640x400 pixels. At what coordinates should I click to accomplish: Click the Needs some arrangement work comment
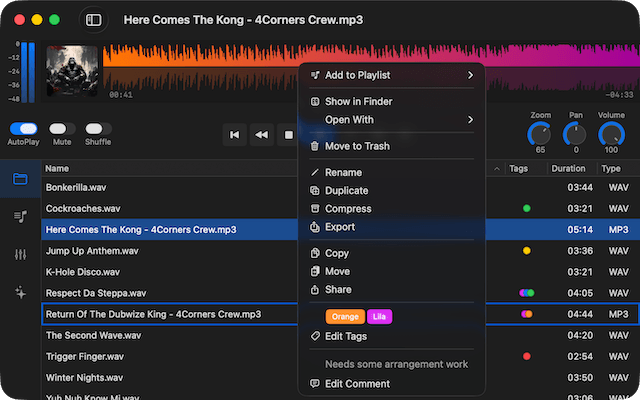[396, 364]
